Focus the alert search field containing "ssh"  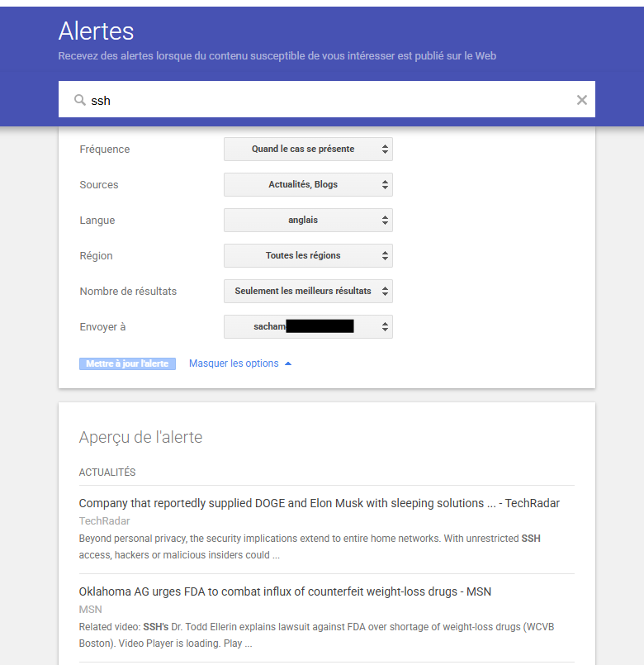pyautogui.click(x=330, y=100)
